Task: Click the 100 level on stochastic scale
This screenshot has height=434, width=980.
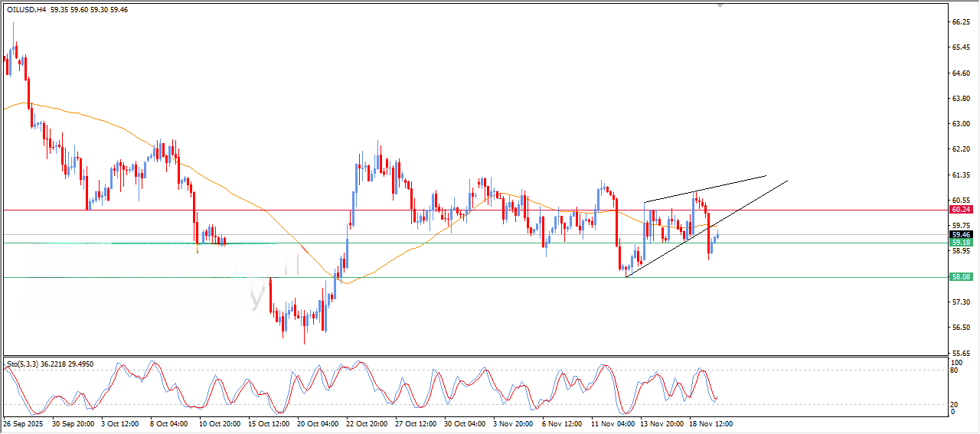Action: pos(955,361)
